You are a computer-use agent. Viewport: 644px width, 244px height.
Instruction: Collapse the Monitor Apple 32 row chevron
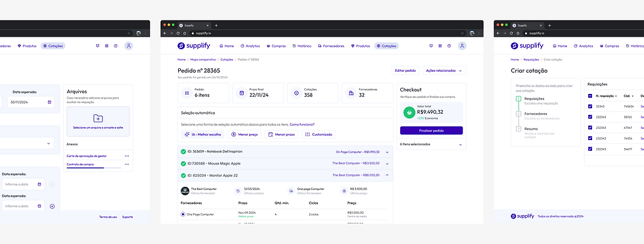click(387, 176)
